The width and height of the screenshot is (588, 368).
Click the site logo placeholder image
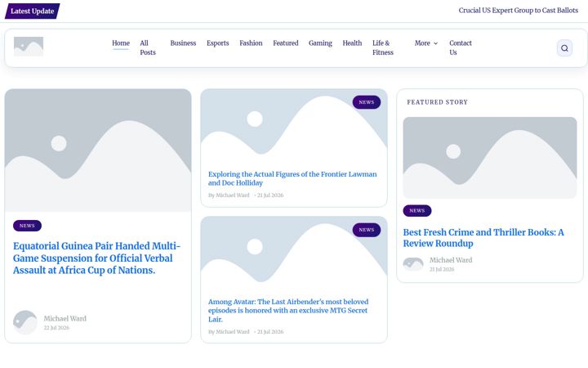[x=29, y=47]
